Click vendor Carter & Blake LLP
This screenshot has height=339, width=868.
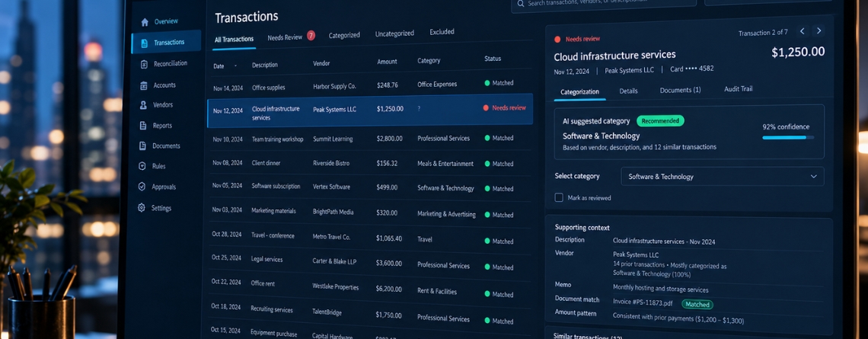click(x=334, y=262)
